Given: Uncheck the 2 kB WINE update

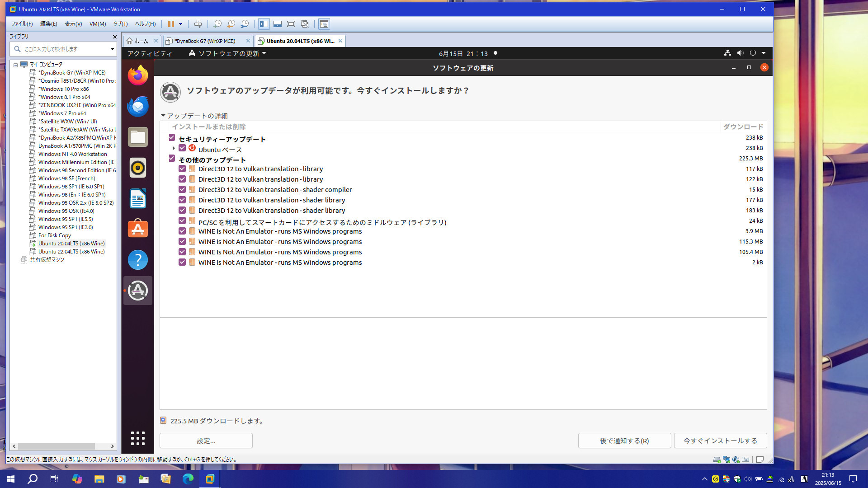Looking at the screenshot, I should pyautogui.click(x=182, y=263).
